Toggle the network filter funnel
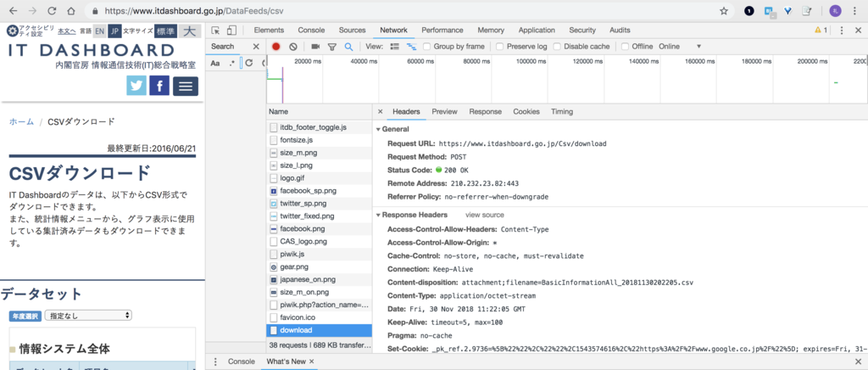 click(x=332, y=47)
